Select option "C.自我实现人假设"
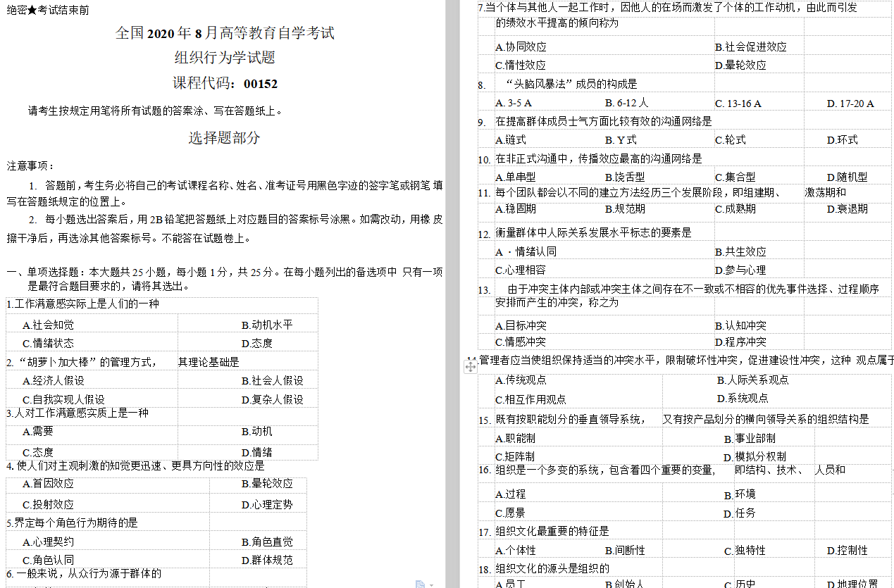 point(64,399)
